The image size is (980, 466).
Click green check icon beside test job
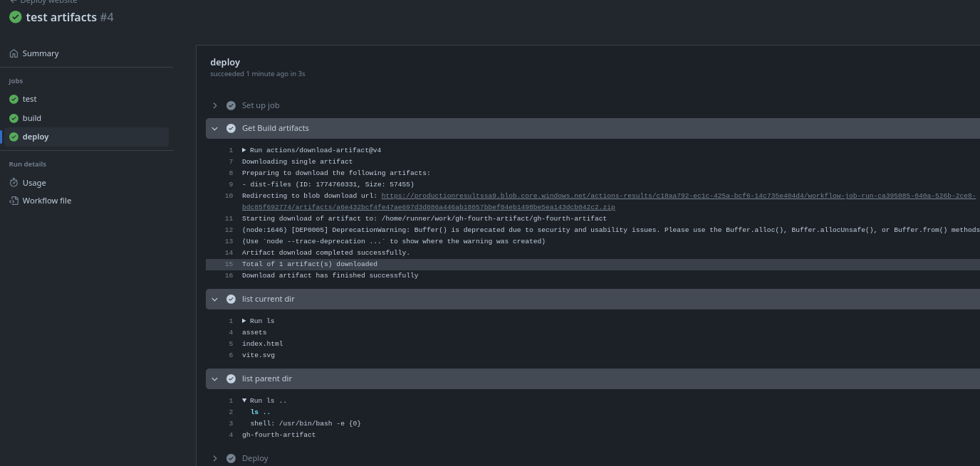click(14, 100)
